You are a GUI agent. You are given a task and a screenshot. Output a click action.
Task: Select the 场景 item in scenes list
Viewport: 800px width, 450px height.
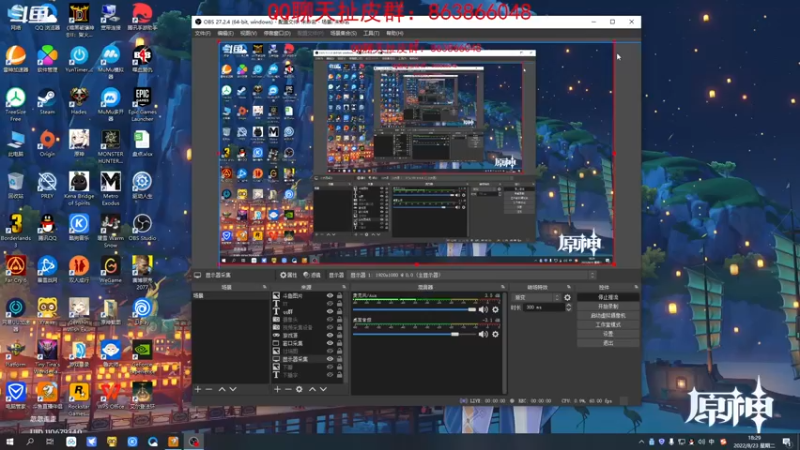[x=230, y=296]
